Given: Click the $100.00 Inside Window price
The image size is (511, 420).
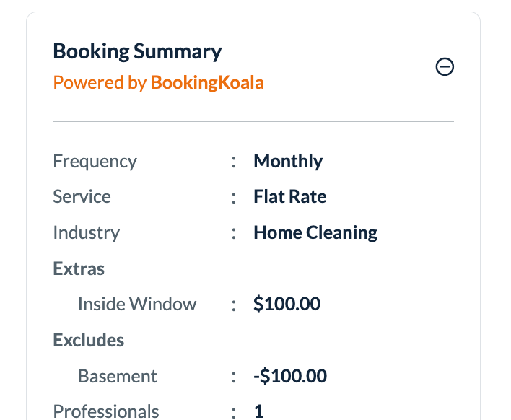Looking at the screenshot, I should click(x=287, y=305).
